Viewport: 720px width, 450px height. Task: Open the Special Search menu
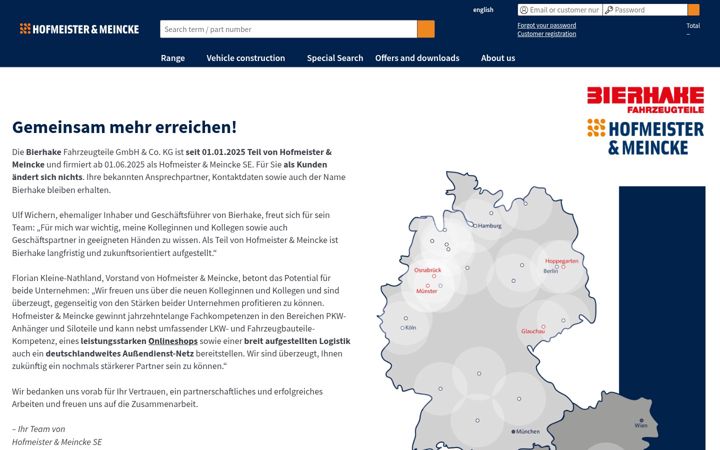pos(335,58)
